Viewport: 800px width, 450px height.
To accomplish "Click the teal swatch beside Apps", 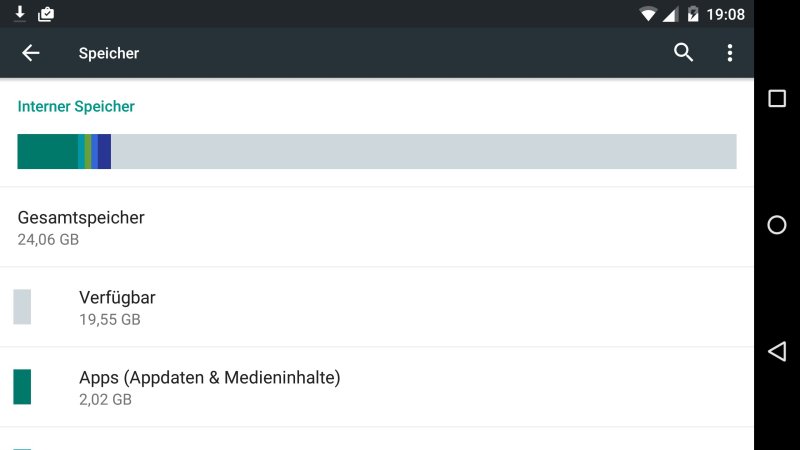I will pyautogui.click(x=22, y=387).
